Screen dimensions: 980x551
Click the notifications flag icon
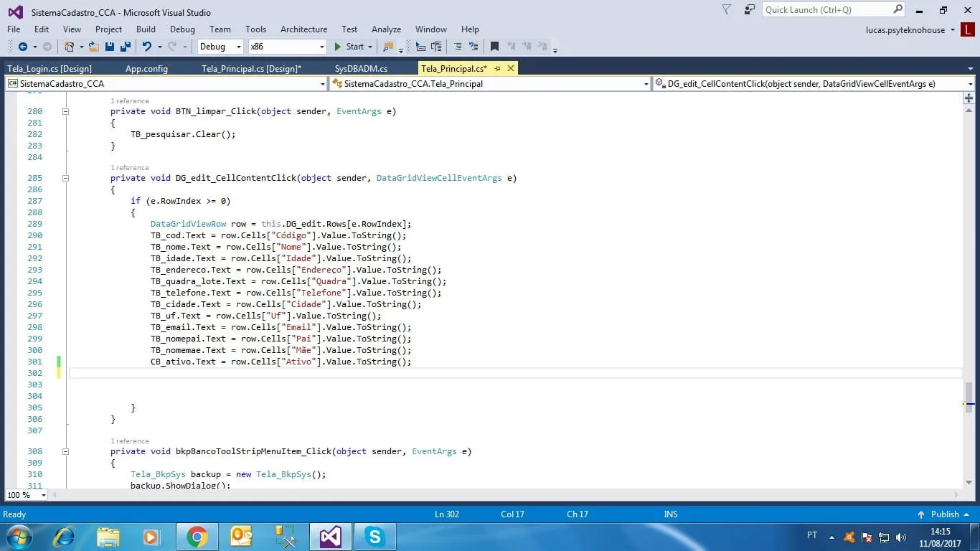726,10
